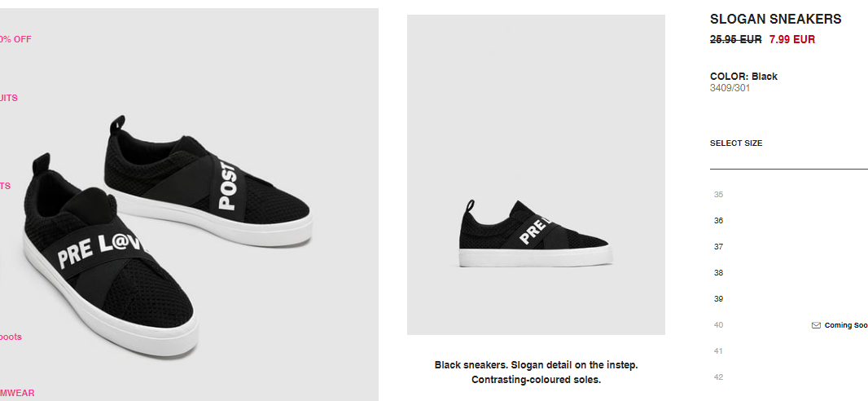
Task: Open the pink boots category link
Action: point(11,337)
